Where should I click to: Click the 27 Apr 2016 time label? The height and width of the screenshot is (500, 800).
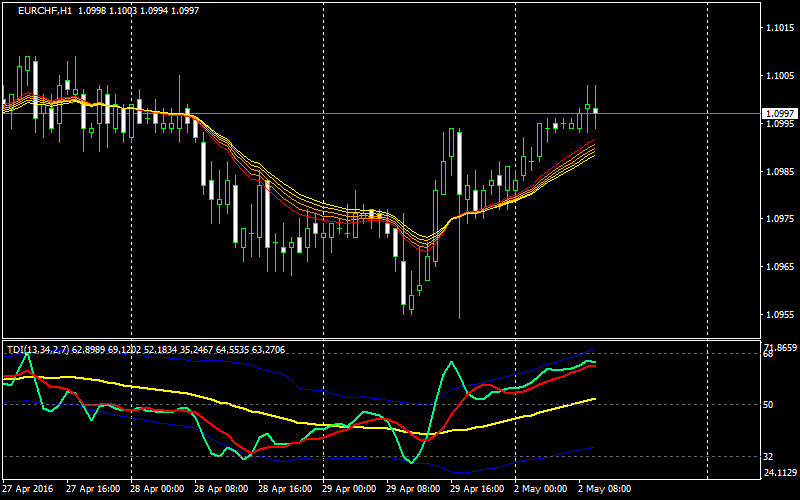(x=27, y=489)
